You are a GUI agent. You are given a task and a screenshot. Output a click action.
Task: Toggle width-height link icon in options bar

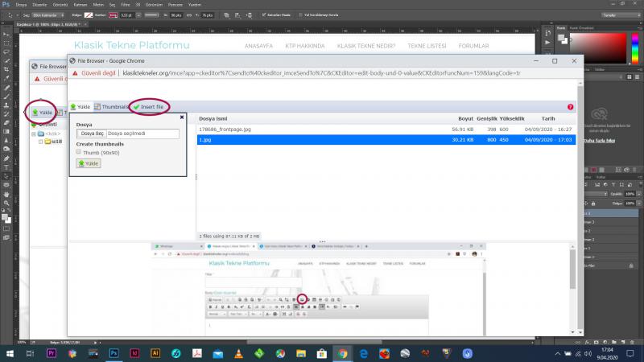pyautogui.click(x=189, y=15)
